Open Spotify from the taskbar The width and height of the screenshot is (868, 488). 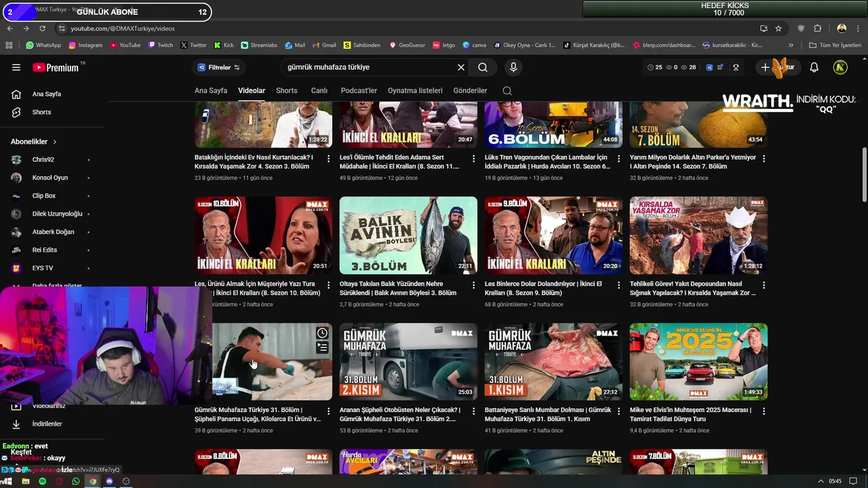pyautogui.click(x=42, y=481)
